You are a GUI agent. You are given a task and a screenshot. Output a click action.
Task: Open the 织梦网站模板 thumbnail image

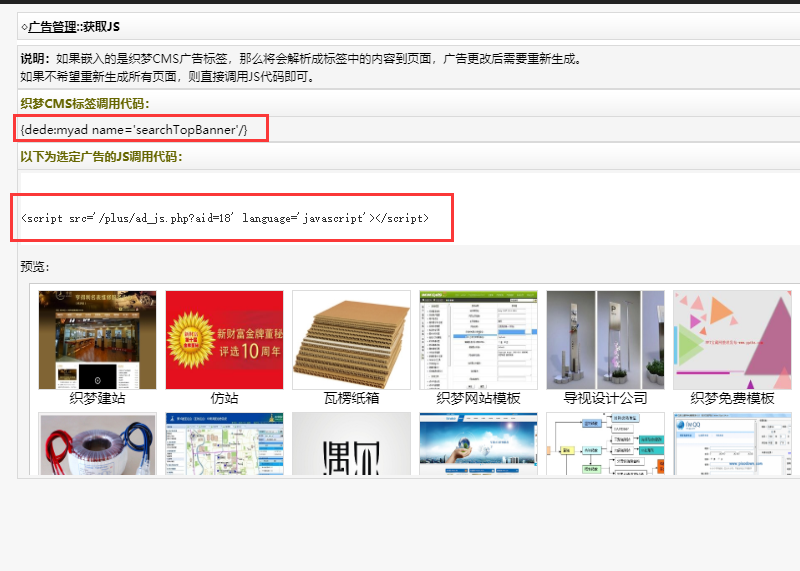click(479, 340)
